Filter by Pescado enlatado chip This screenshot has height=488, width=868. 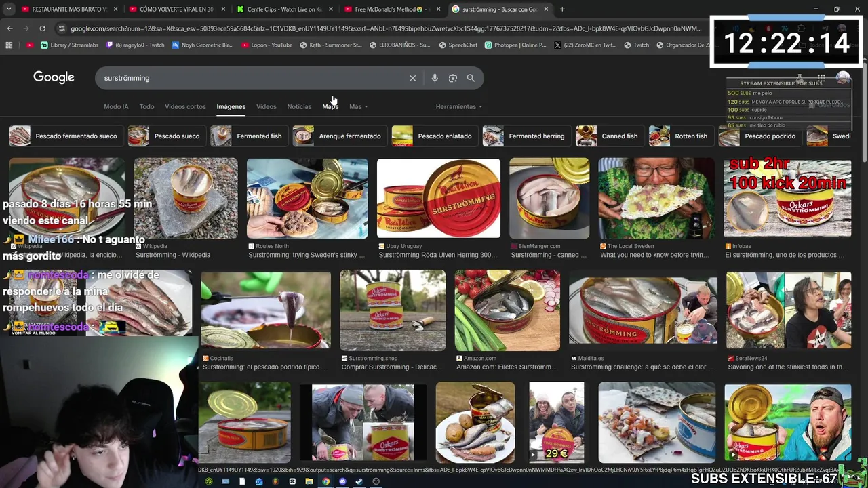pyautogui.click(x=434, y=136)
